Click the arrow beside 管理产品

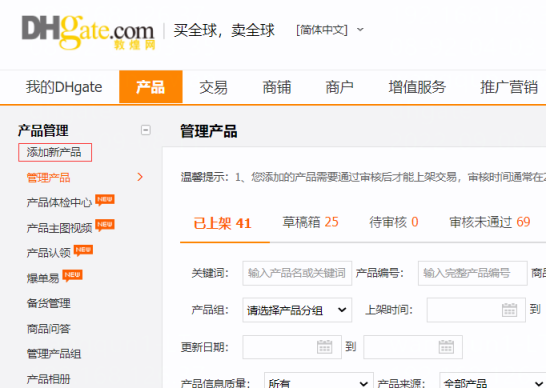[x=140, y=177]
